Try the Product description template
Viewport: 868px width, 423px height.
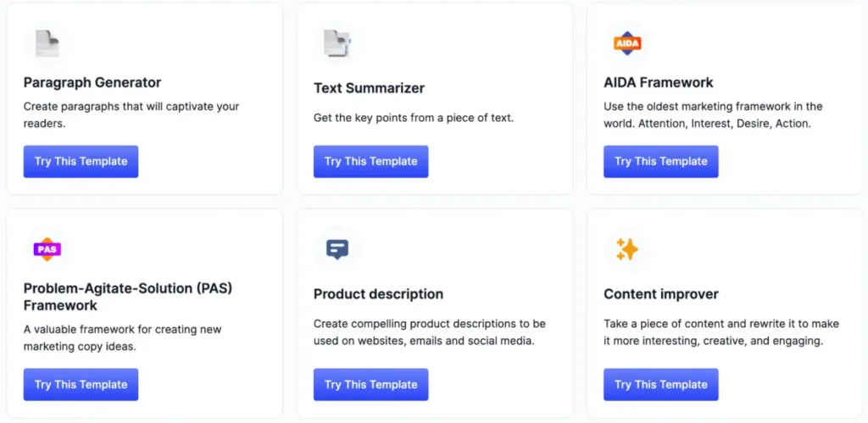coord(371,385)
